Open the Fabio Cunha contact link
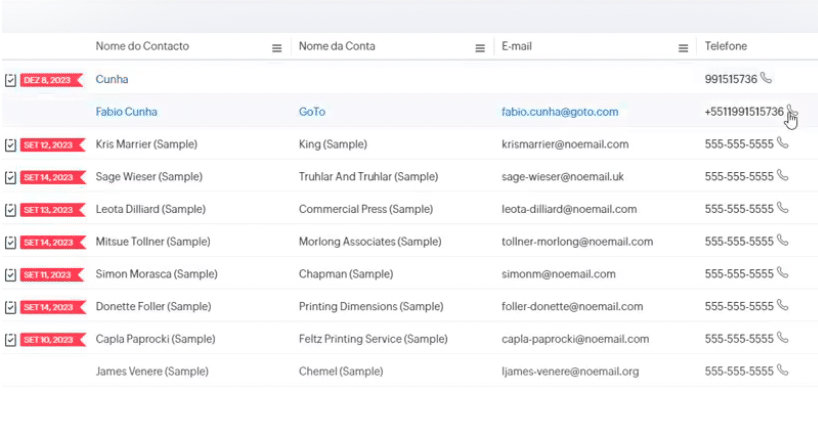Image resolution: width=818 pixels, height=447 pixels. 126,112
